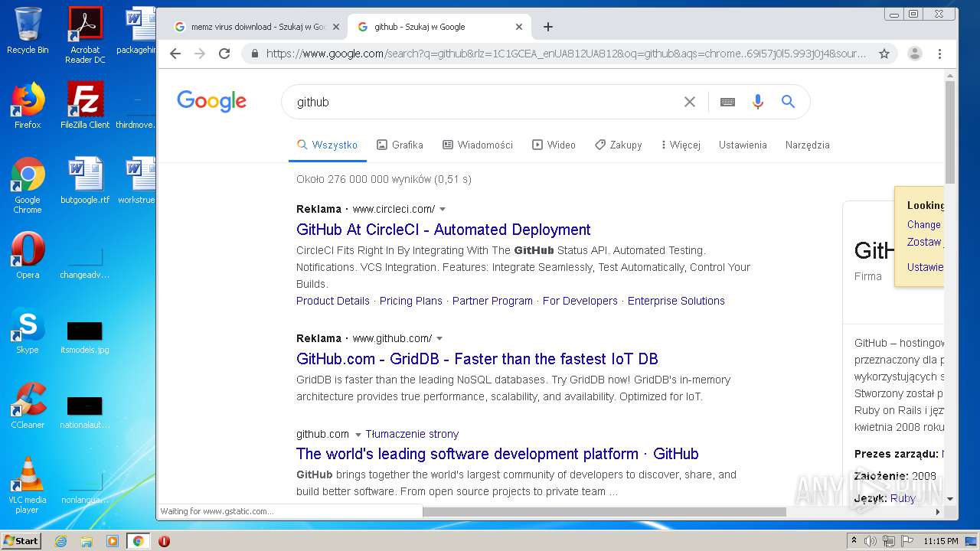
Task: Start voice search with the microphone icon
Action: click(758, 102)
